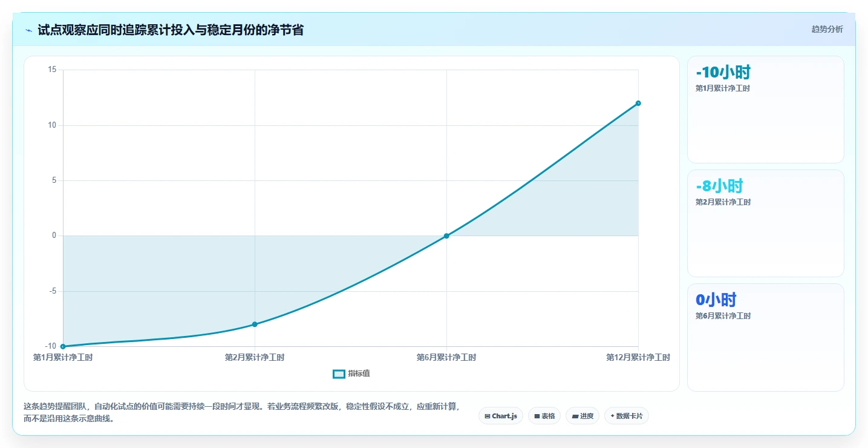The width and height of the screenshot is (868, 448).
Task: Click the -10小时 card value
Action: coord(723,72)
